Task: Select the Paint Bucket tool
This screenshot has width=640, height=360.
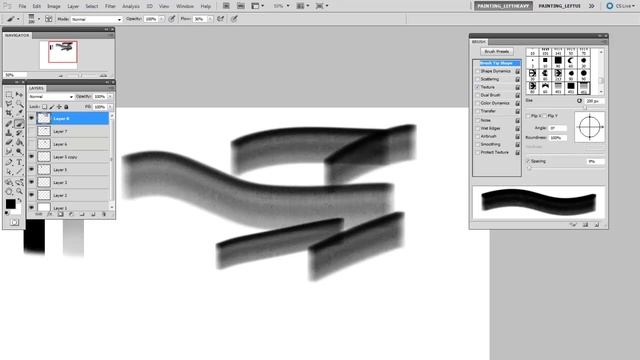Action: click(19, 142)
